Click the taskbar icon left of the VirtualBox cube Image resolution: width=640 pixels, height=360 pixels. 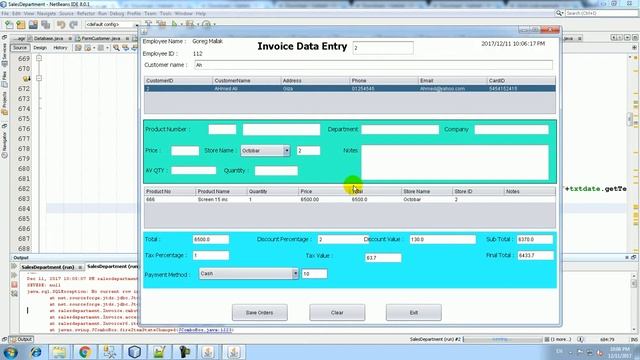pos(109,352)
